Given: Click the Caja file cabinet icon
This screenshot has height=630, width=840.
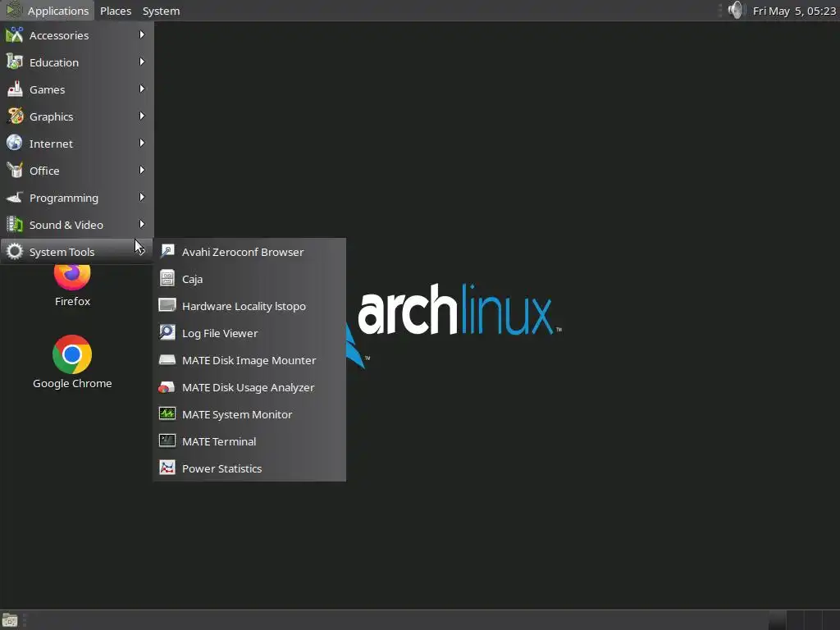Looking at the screenshot, I should pyautogui.click(x=167, y=278).
